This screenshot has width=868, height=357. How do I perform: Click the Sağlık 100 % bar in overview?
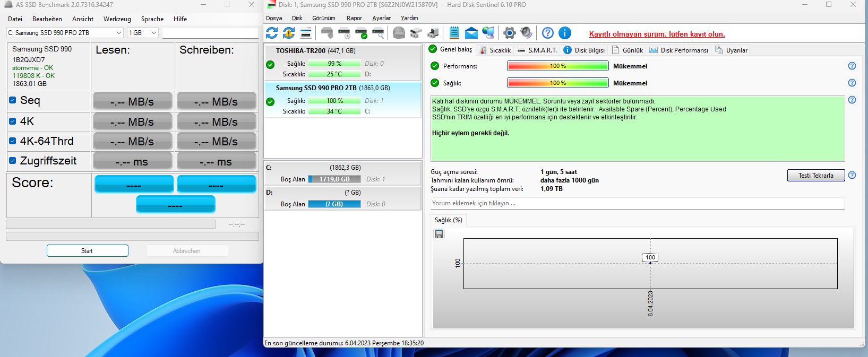(x=557, y=83)
